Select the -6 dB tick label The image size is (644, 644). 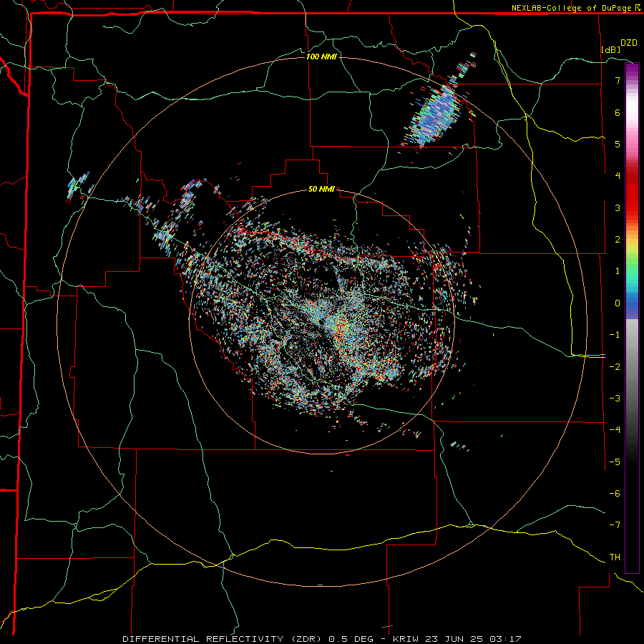click(615, 493)
